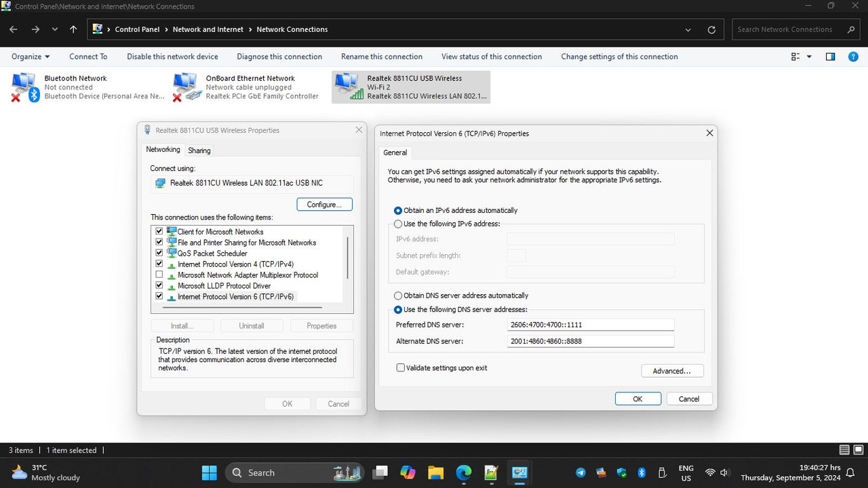The image size is (868, 488).
Task: Open File Explorer from the taskbar
Action: (435, 472)
